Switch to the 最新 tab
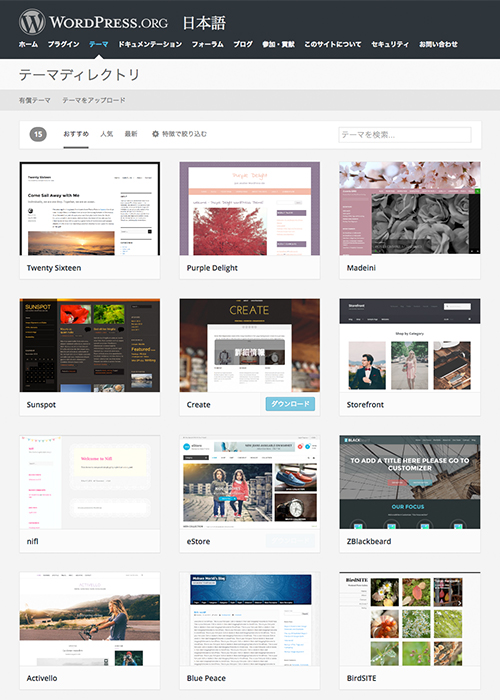Screen dimensions: 500x700 (131, 134)
